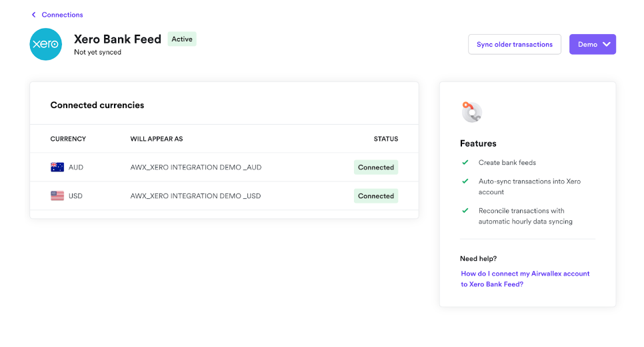Open the Demo dropdown menu
Image resolution: width=644 pixels, height=347 pixels.
592,45
